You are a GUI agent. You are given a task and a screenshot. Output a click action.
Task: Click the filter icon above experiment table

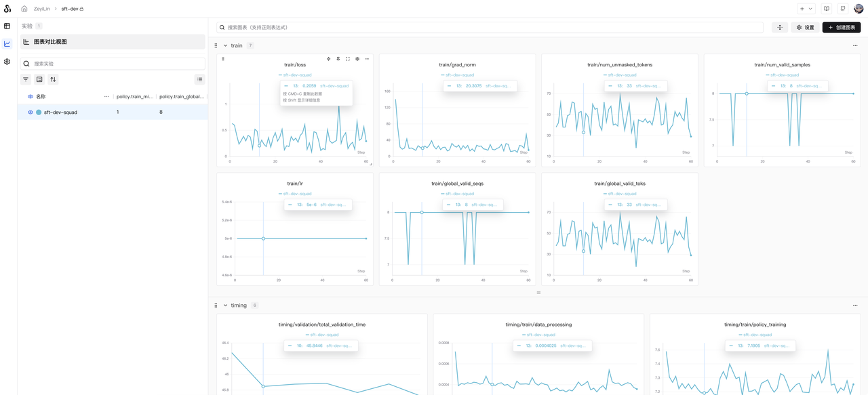(x=25, y=79)
